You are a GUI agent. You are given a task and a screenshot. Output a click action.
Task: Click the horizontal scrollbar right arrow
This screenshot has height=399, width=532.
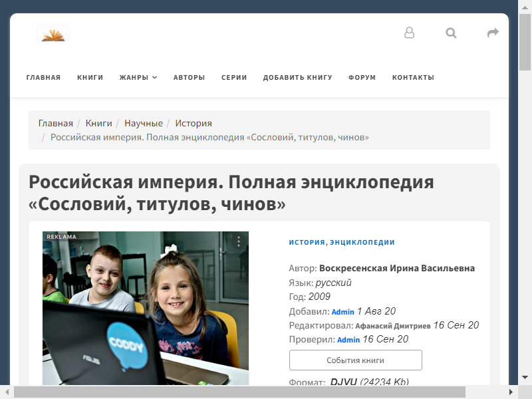click(511, 392)
